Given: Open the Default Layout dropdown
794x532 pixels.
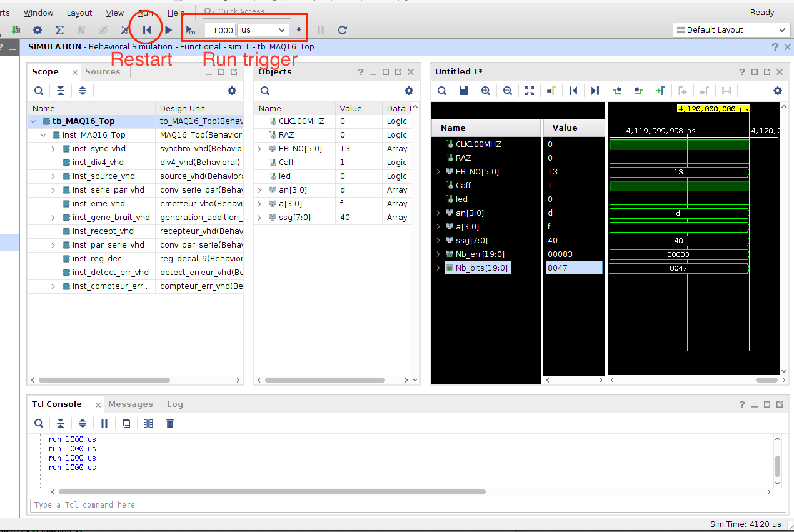Looking at the screenshot, I should click(731, 29).
